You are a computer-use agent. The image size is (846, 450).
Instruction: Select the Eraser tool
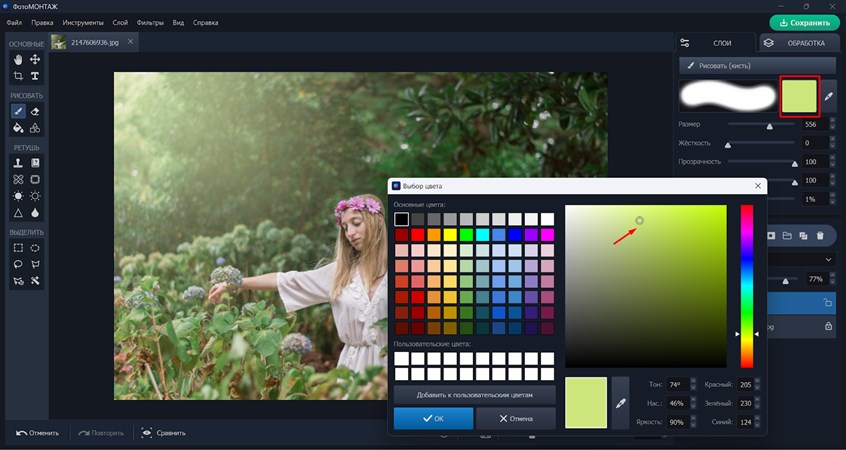click(35, 112)
